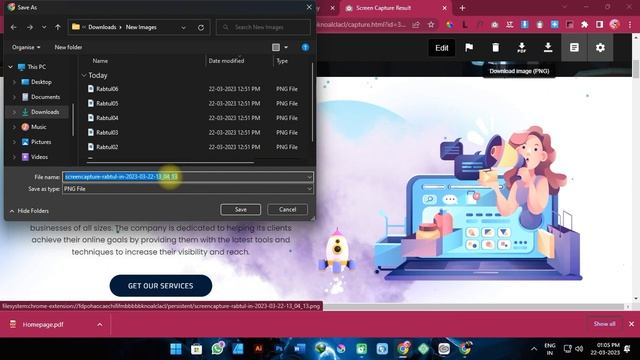This screenshot has width=640, height=360.
Task: Click GET OUR SERVICES button on page
Action: click(x=161, y=286)
